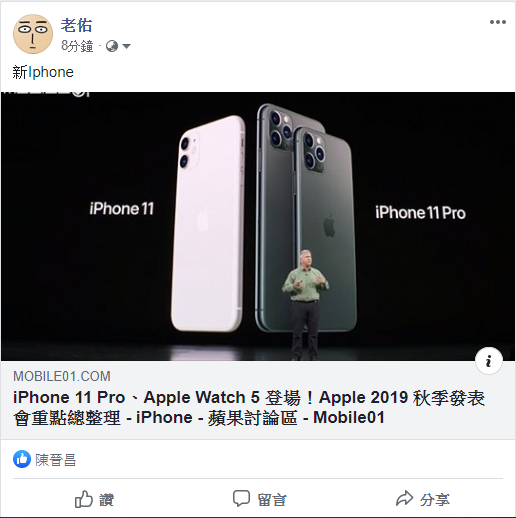This screenshot has height=518, width=516.
Task: Click the thumbs-up 讚 icon
Action: tap(83, 499)
